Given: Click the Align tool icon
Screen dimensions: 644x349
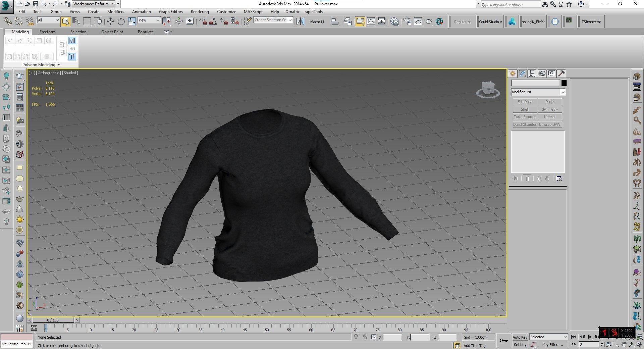Looking at the screenshot, I should point(335,21).
